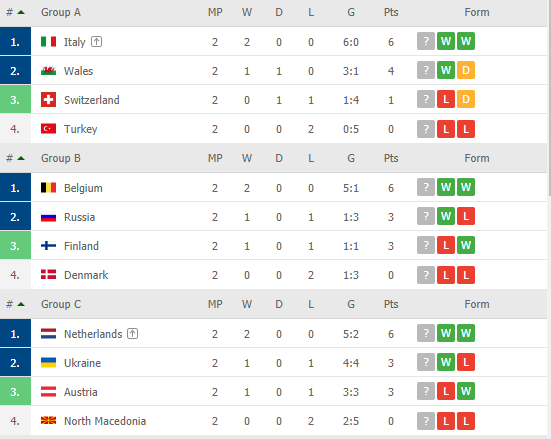
Task: Click Italy's unknown next-match form icon
Action: click(x=426, y=41)
